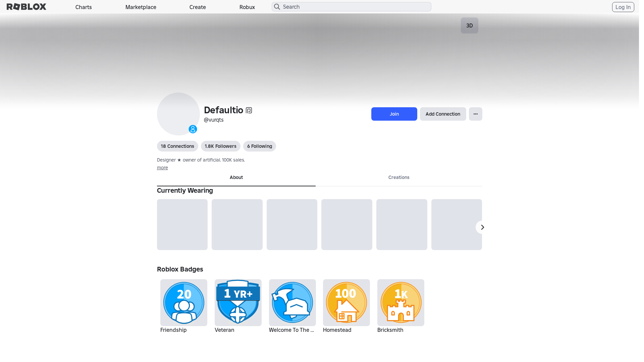Focus the Search input field

351,7
